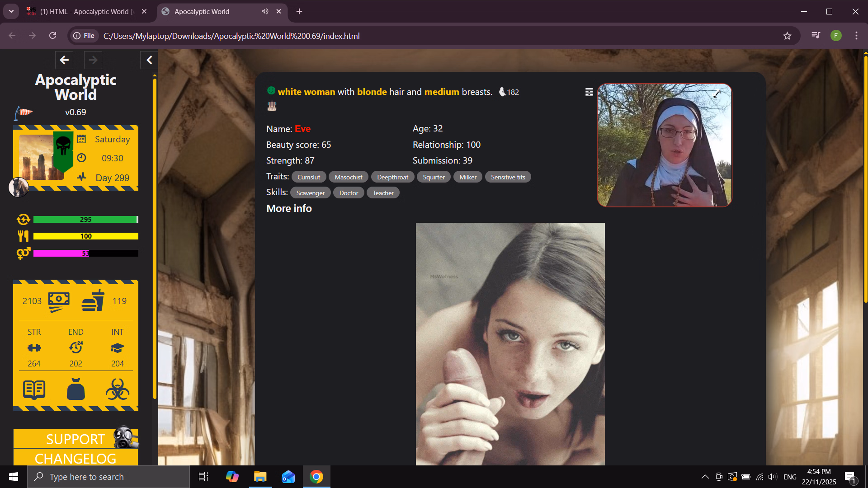Open the inventory bag icon

76,389
